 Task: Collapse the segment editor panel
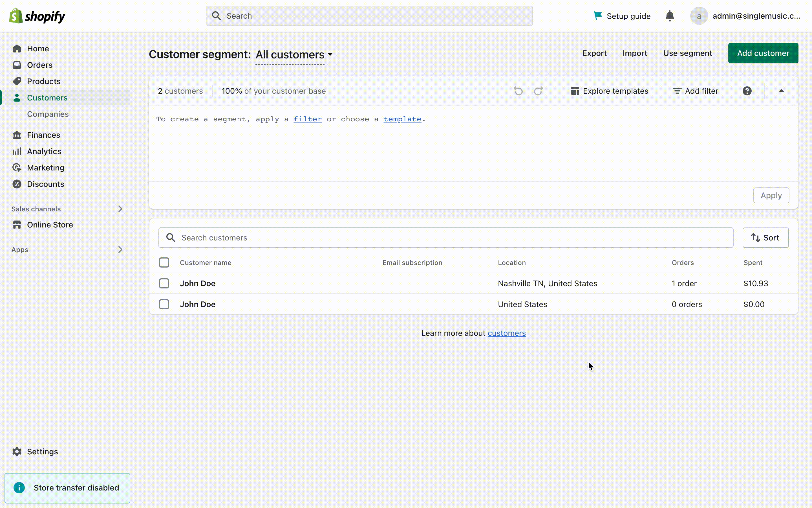click(x=782, y=91)
